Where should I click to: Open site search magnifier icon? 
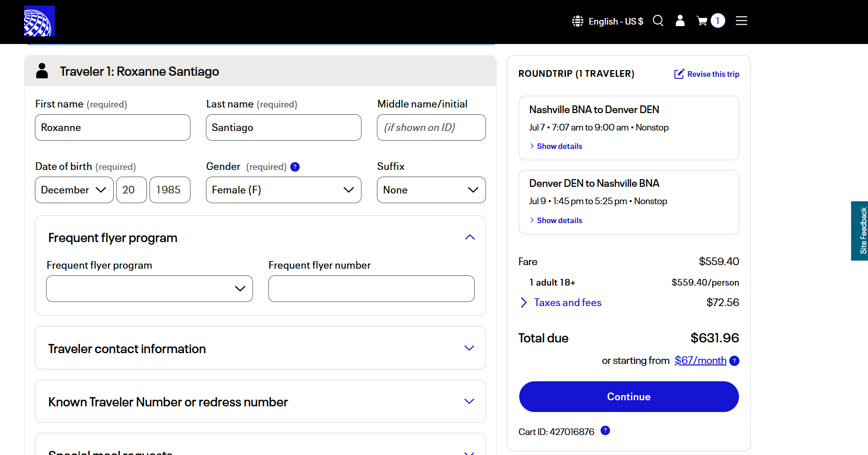(x=658, y=20)
